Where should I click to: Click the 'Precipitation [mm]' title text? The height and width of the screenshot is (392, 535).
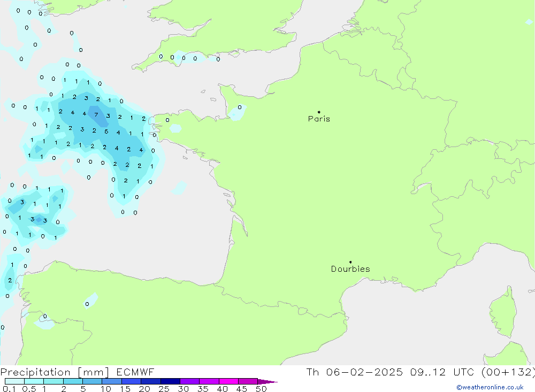click(x=55, y=372)
